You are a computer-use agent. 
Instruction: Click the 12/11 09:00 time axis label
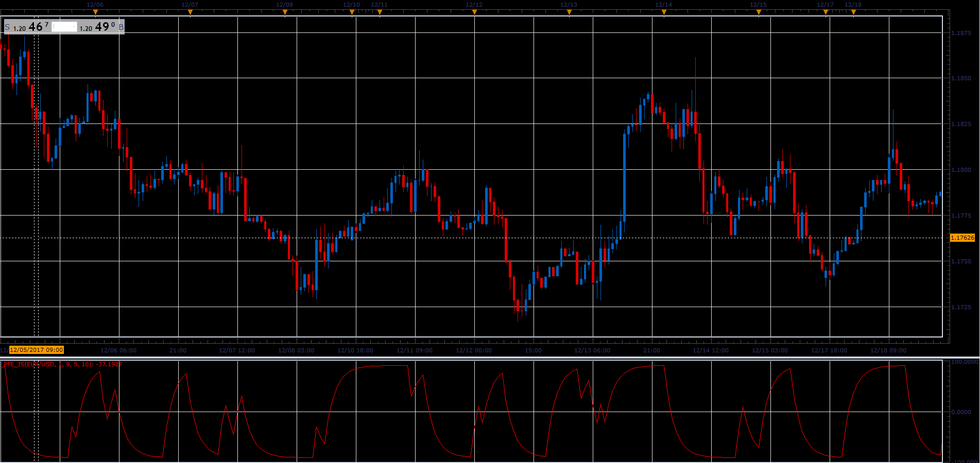[415, 350]
